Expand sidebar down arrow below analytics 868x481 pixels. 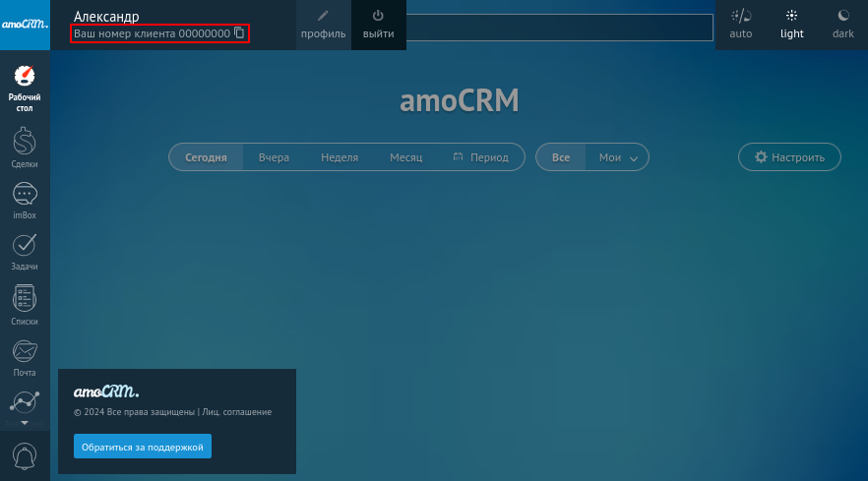(25, 423)
